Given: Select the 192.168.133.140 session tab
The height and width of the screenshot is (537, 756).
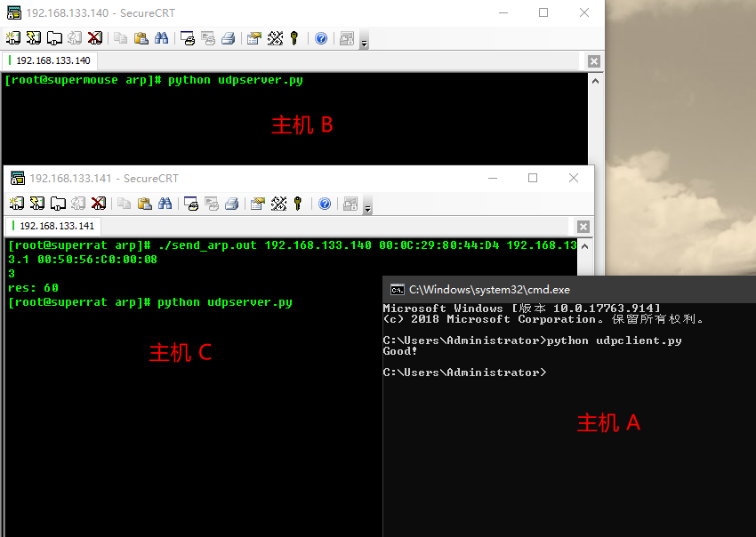Looking at the screenshot, I should tap(50, 60).
